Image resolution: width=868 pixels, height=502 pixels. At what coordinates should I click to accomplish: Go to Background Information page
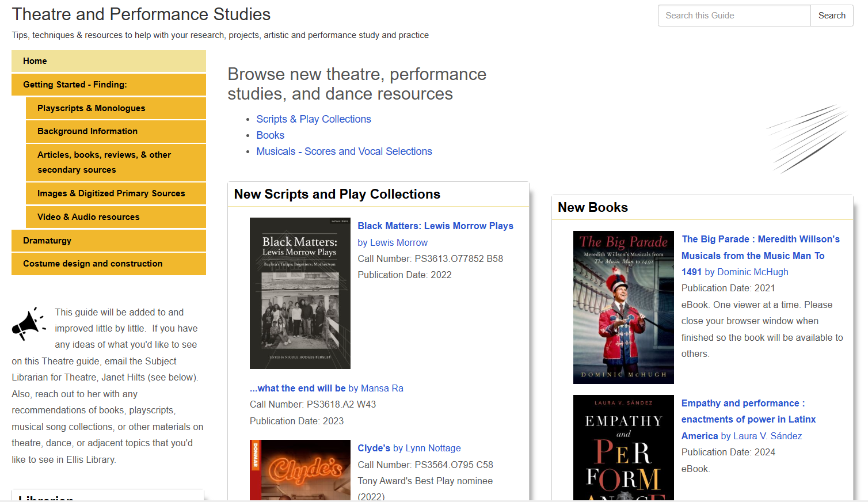coord(116,131)
